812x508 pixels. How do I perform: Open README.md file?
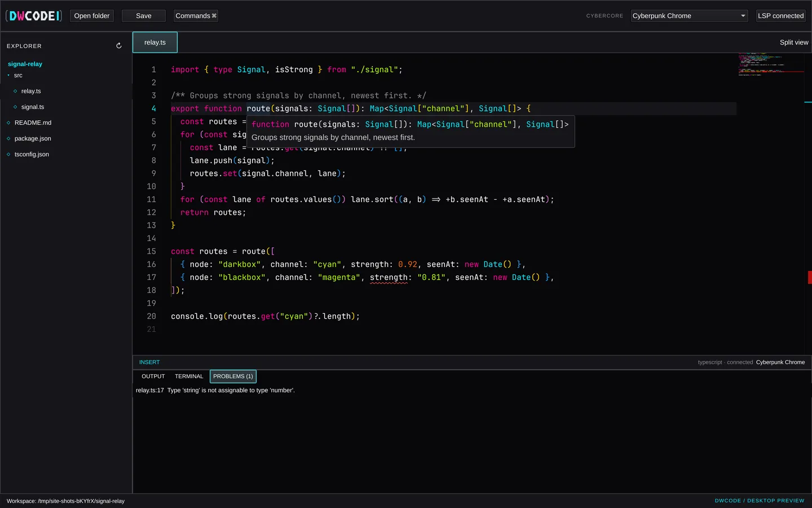[33, 122]
